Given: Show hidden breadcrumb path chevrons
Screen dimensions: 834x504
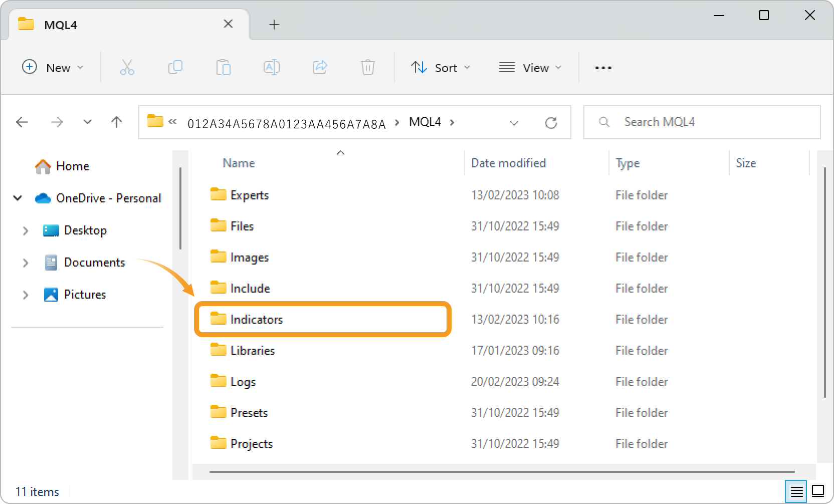Looking at the screenshot, I should pos(173,122).
